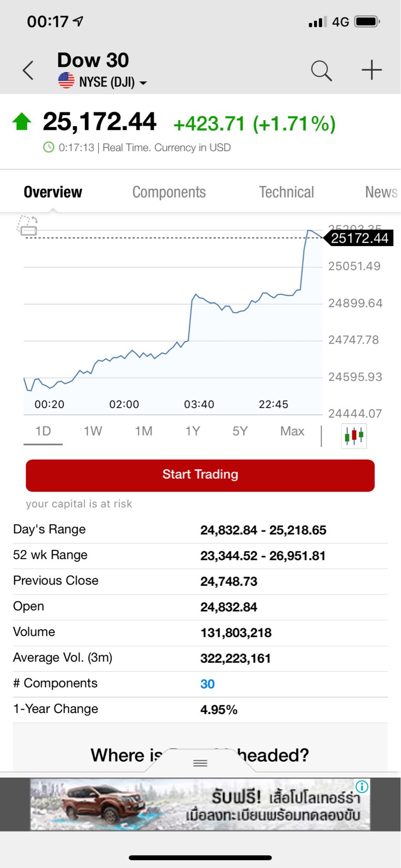The height and width of the screenshot is (868, 401).
Task: Open the truck advertisement banner
Action: [200, 805]
